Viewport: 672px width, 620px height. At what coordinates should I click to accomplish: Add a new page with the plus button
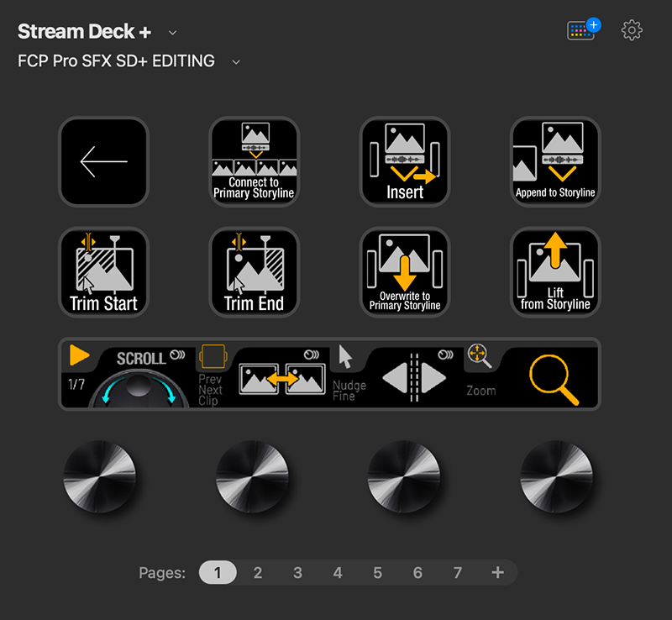497,572
